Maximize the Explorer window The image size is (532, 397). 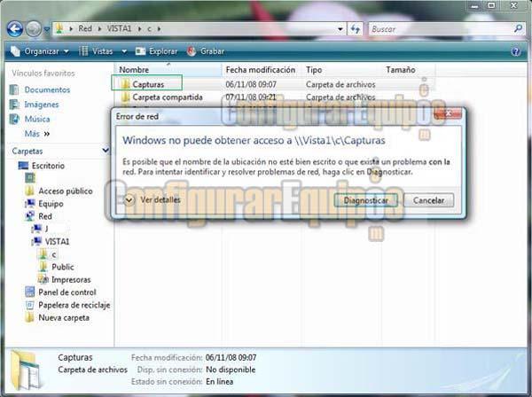coord(491,5)
